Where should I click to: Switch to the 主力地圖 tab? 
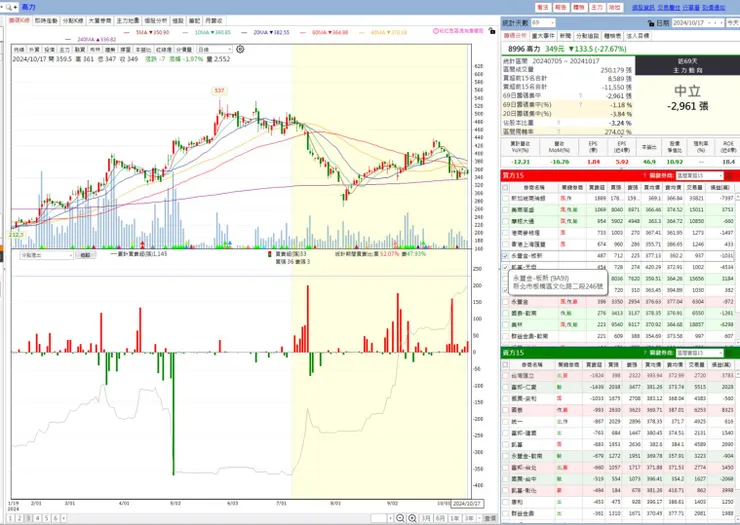(x=128, y=21)
